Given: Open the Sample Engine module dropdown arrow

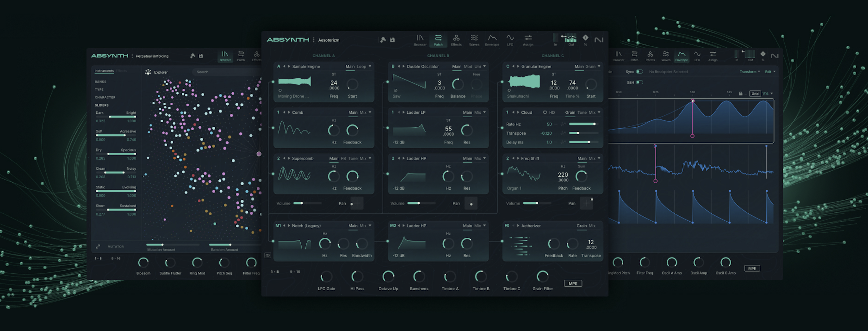Looking at the screenshot, I should (x=370, y=66).
